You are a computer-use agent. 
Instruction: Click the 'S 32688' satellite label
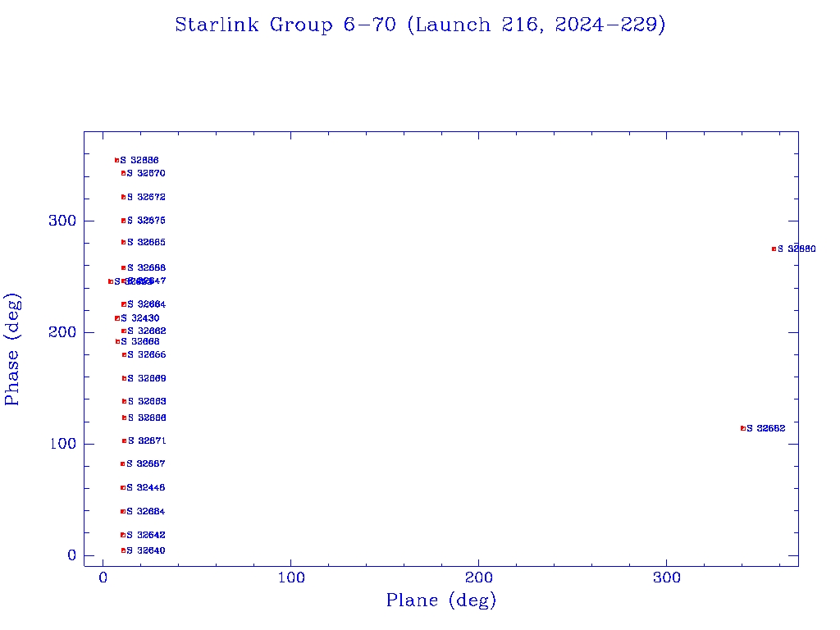pos(146,268)
